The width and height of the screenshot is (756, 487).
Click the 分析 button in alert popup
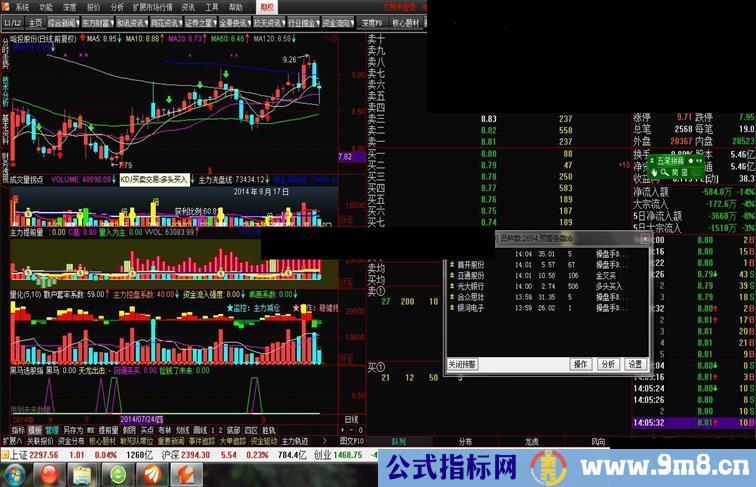coord(608,365)
